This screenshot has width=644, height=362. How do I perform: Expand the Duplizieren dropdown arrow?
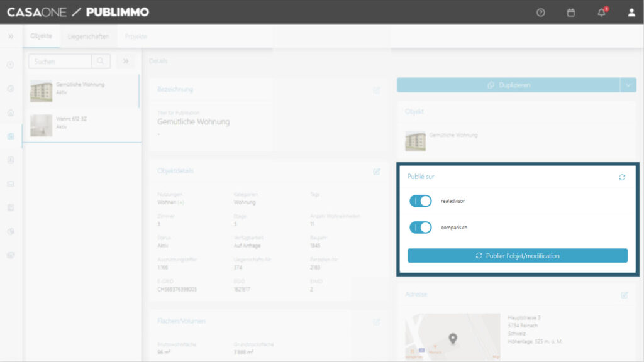pyautogui.click(x=628, y=85)
